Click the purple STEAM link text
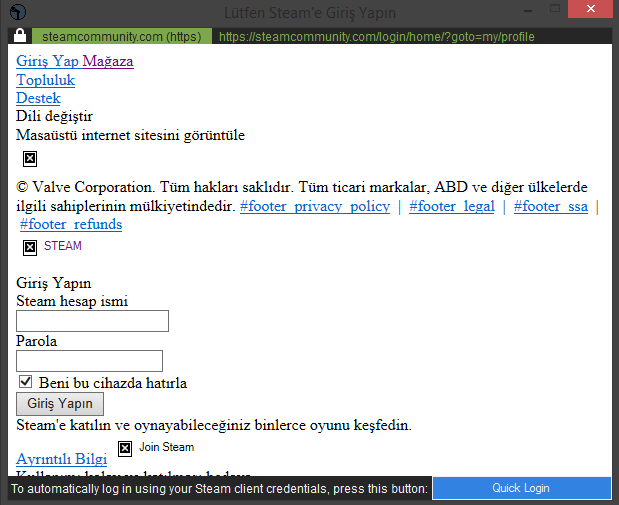Viewport: 619px width, 505px height. 63,246
